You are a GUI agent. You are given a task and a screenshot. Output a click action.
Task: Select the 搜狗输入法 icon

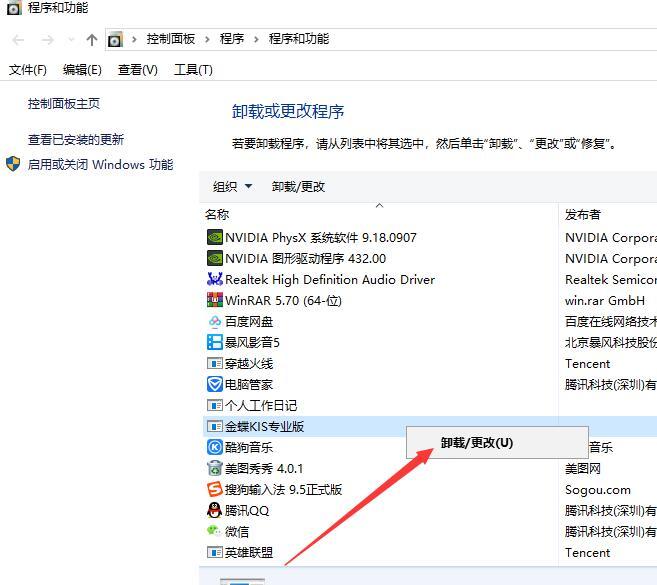click(214, 490)
